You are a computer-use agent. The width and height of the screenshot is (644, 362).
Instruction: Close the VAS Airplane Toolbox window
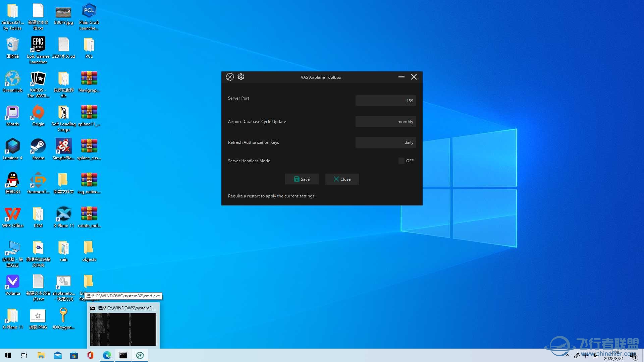click(414, 77)
